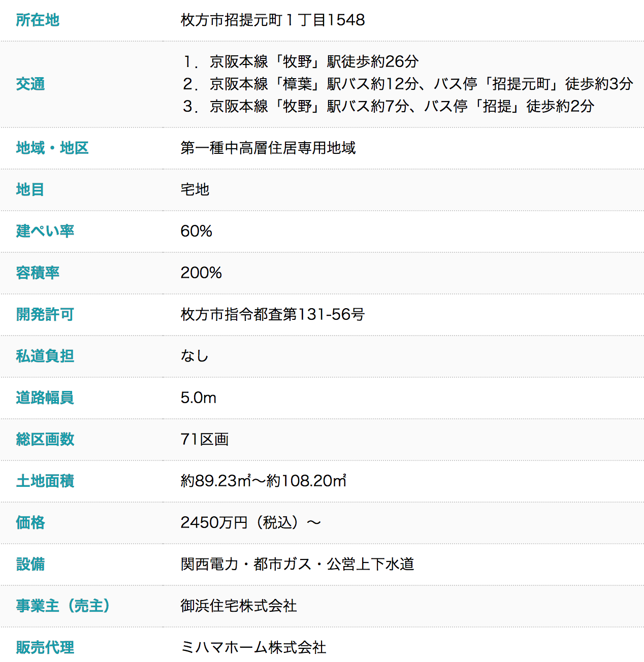Click the 交通 heading label

(x=30, y=84)
